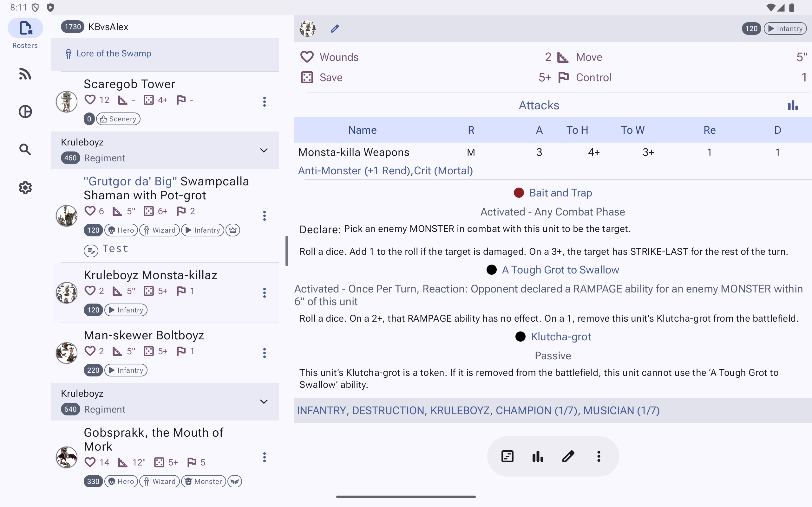Open Scaregob Tower overflow menu
Image resolution: width=812 pixels, height=507 pixels.
tap(265, 102)
